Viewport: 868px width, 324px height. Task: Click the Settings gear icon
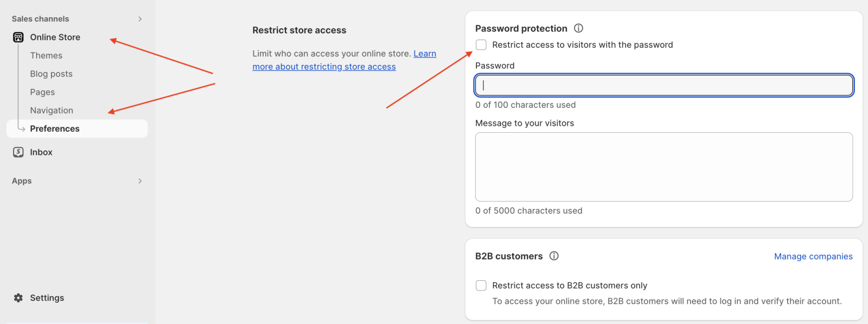click(x=17, y=297)
